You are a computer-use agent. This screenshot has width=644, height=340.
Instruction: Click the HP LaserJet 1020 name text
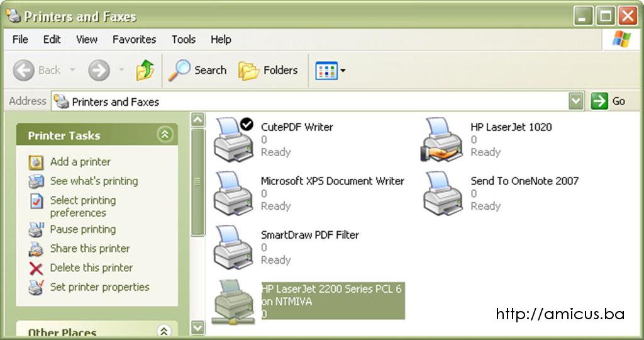[511, 127]
